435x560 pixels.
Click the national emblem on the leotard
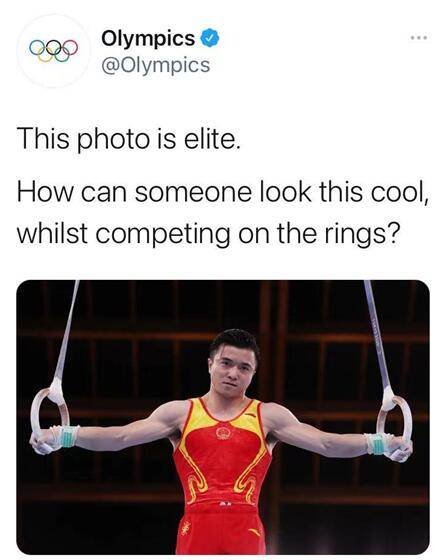click(223, 433)
